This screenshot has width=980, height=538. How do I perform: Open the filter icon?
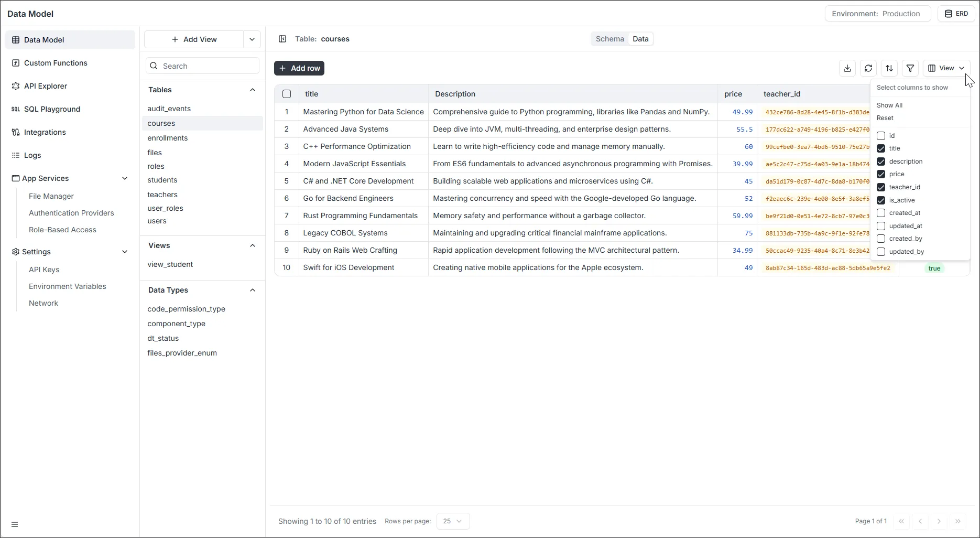(910, 68)
